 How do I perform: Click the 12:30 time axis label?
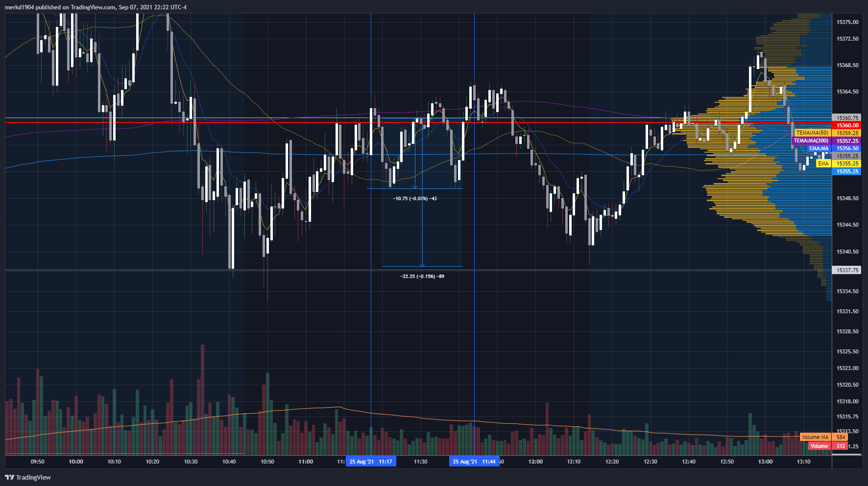[x=651, y=462]
